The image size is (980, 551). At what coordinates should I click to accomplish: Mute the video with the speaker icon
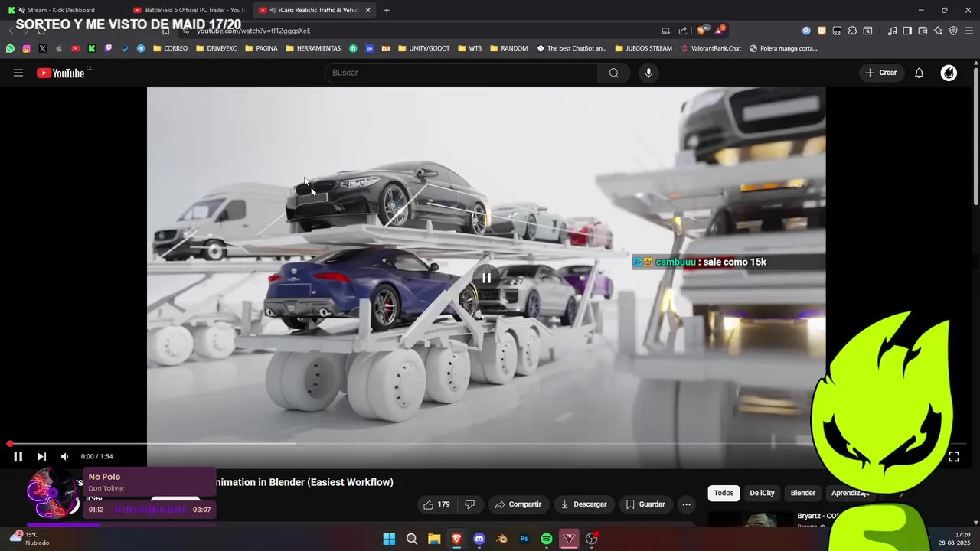coord(64,457)
